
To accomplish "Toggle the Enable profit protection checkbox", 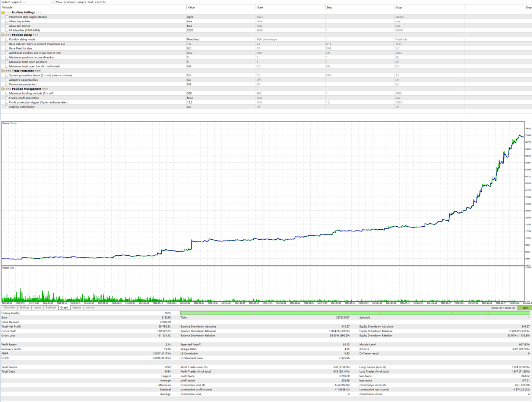I will click(7, 98).
